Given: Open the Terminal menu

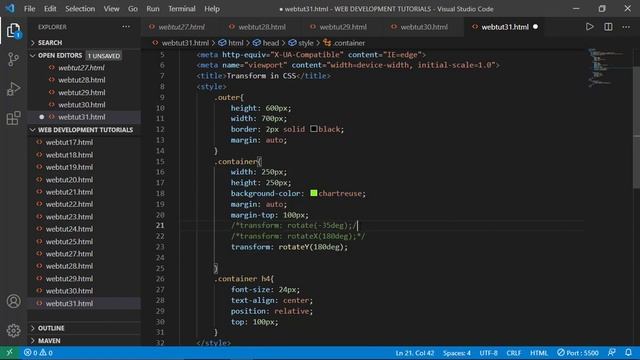Looking at the screenshot, I should (x=182, y=9).
